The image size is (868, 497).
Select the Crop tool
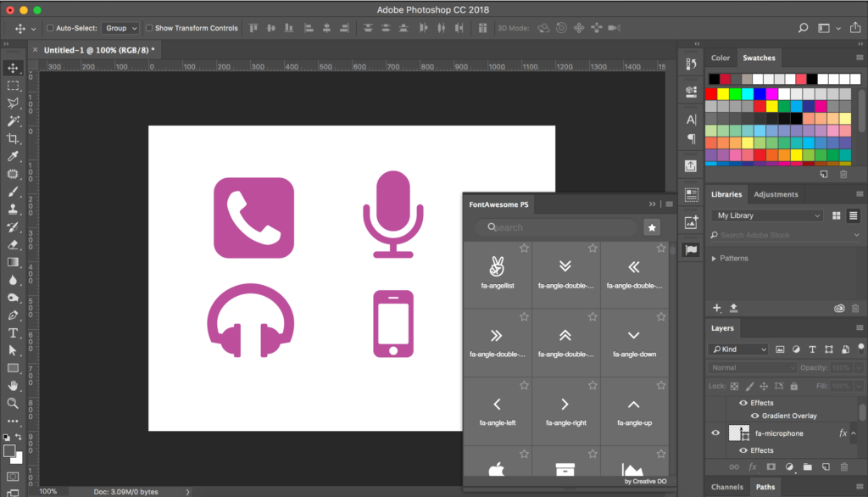tap(13, 138)
